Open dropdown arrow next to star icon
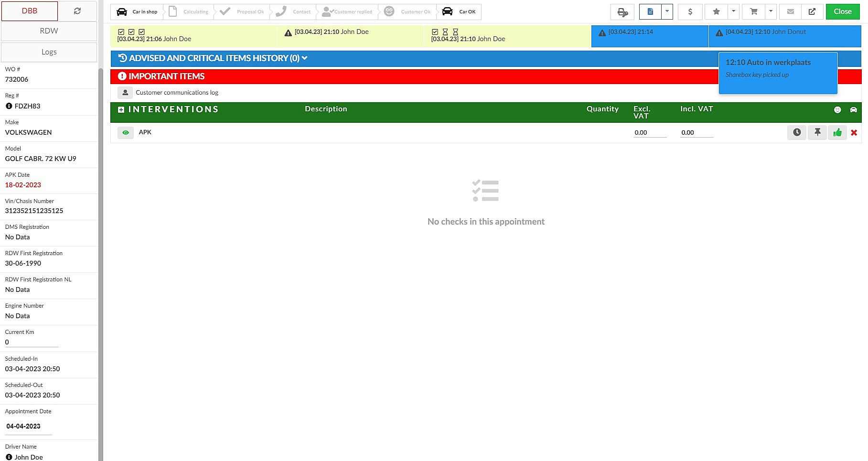This screenshot has width=868, height=461. click(733, 11)
